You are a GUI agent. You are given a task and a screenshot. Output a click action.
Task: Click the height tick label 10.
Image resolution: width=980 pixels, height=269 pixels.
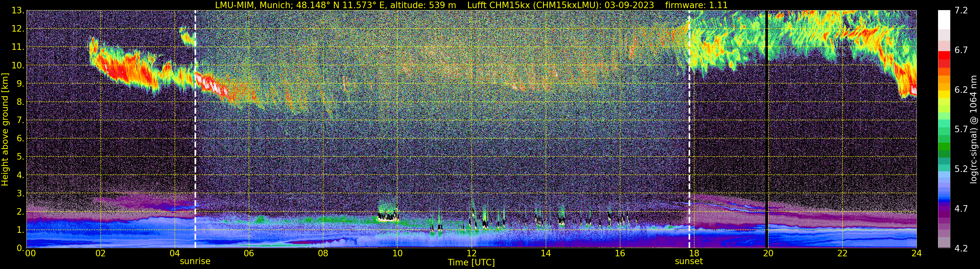click(18, 65)
